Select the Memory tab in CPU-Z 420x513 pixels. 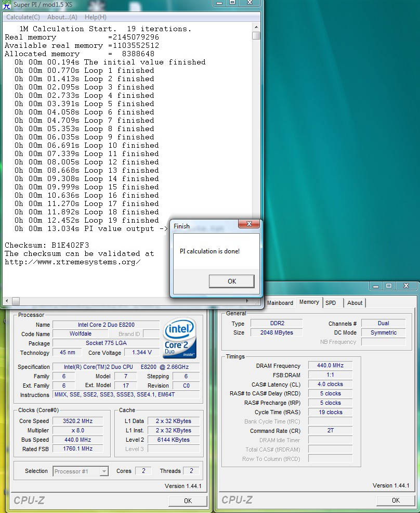click(309, 302)
